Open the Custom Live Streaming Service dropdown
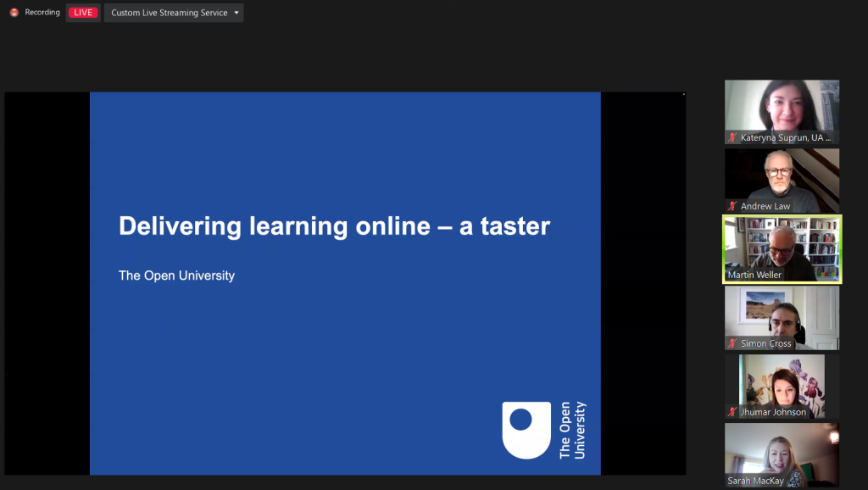 (x=174, y=13)
